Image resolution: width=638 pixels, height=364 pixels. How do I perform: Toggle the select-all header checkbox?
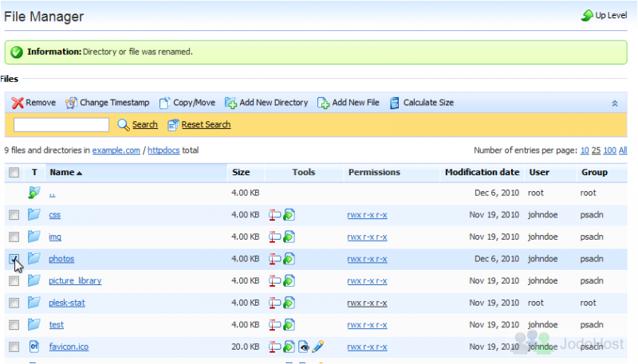click(x=14, y=172)
